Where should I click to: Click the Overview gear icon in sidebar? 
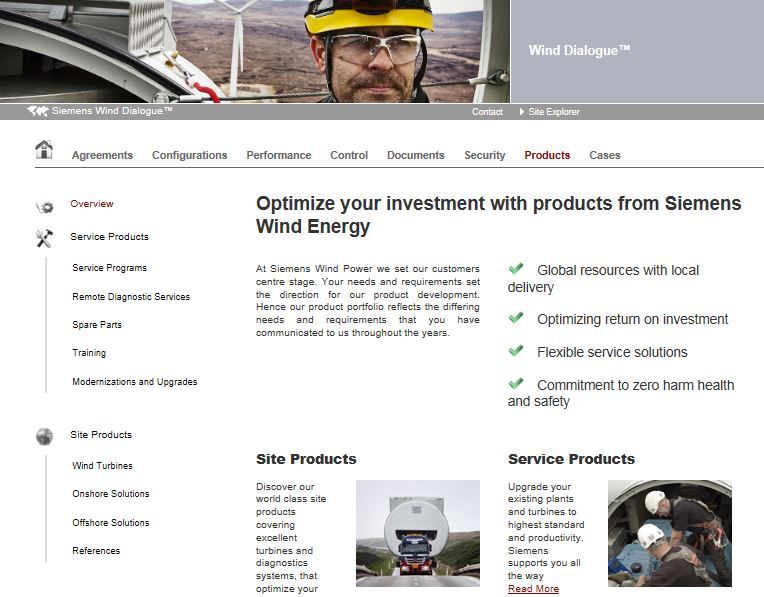coord(44,207)
